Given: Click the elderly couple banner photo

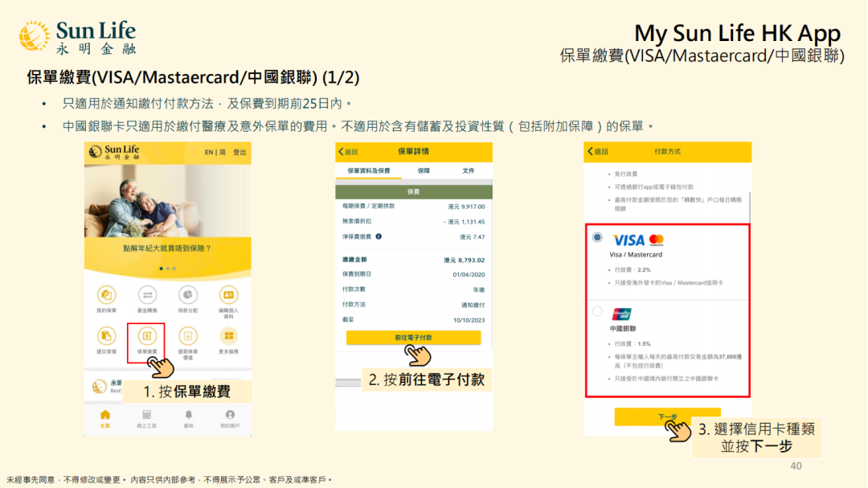Looking at the screenshot, I should [168, 201].
